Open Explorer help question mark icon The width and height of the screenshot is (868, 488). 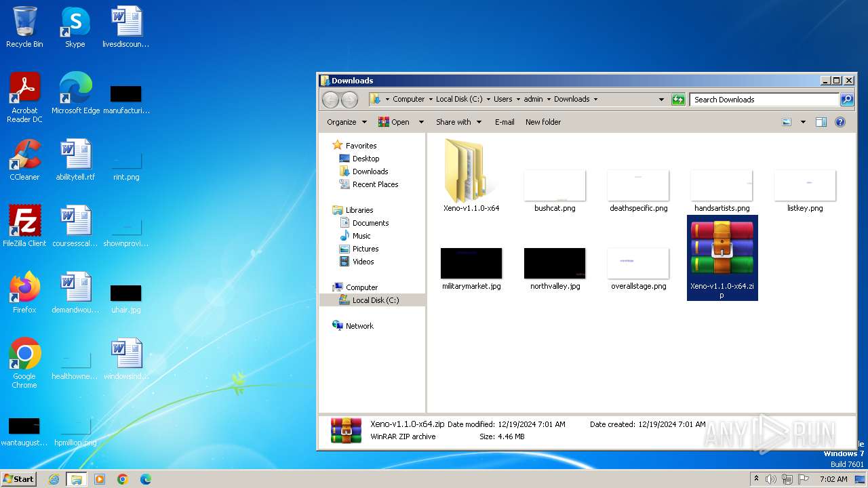click(x=840, y=122)
